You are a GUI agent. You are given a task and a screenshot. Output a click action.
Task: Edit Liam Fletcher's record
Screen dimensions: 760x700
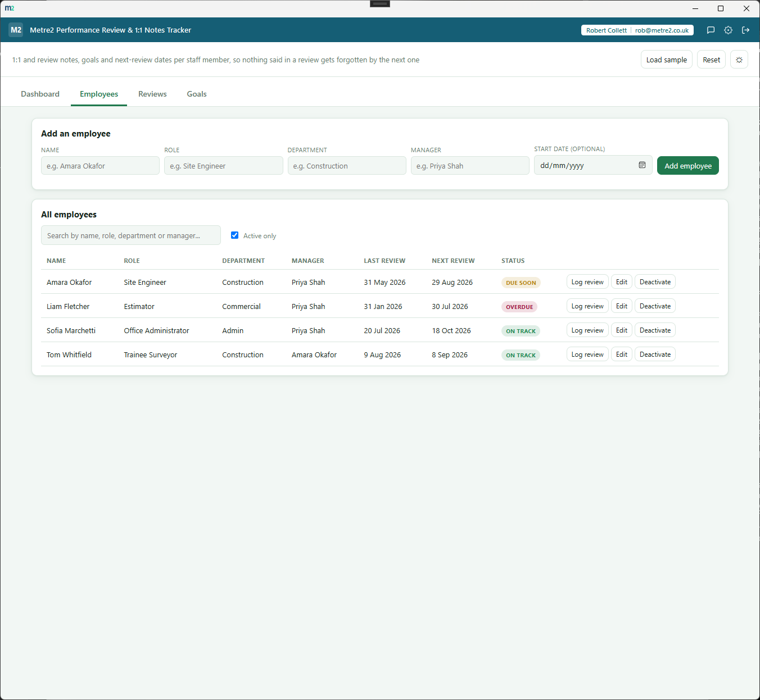[x=622, y=306]
